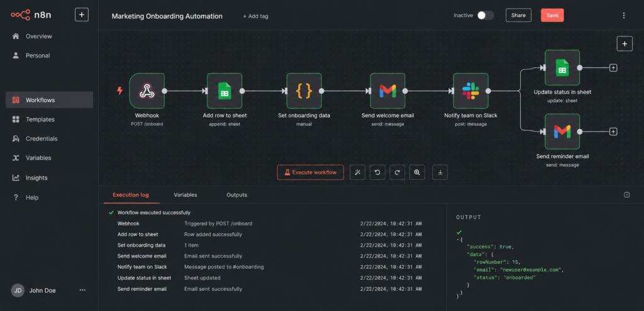Click the "rowNumber": 15 line
This screenshot has height=311, width=644.
coord(497,262)
